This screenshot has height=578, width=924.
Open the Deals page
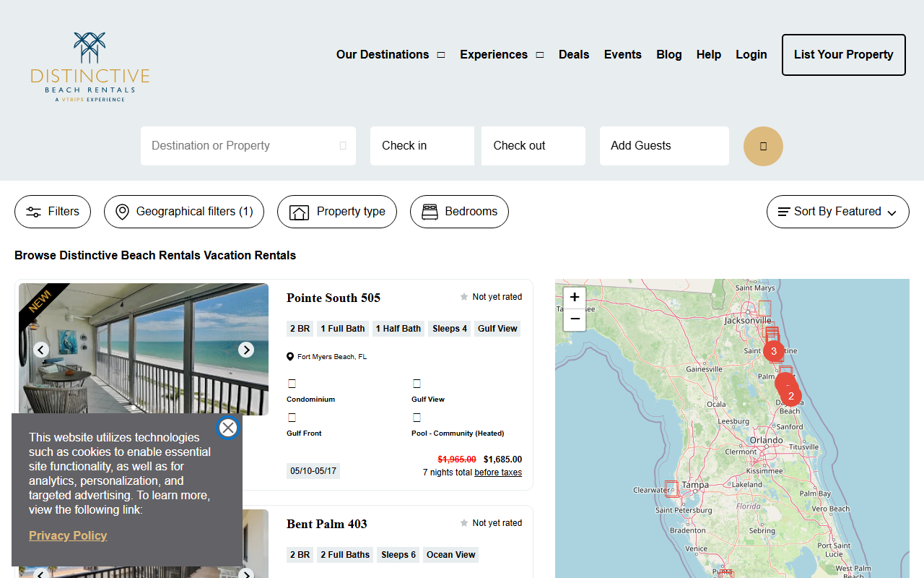[574, 55]
